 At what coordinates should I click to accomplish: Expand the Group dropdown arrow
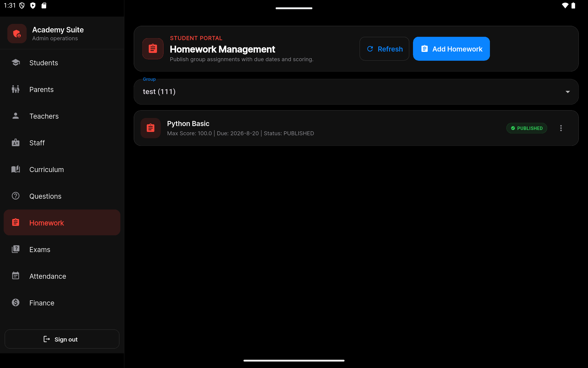point(568,92)
